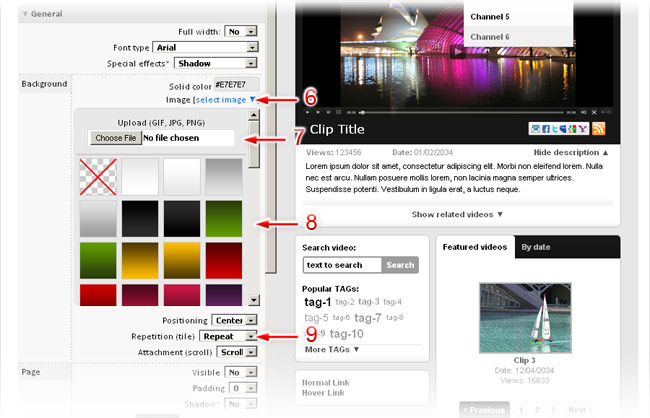The width and height of the screenshot is (650, 418).
Task: Click the email share icon
Action: 536,129
